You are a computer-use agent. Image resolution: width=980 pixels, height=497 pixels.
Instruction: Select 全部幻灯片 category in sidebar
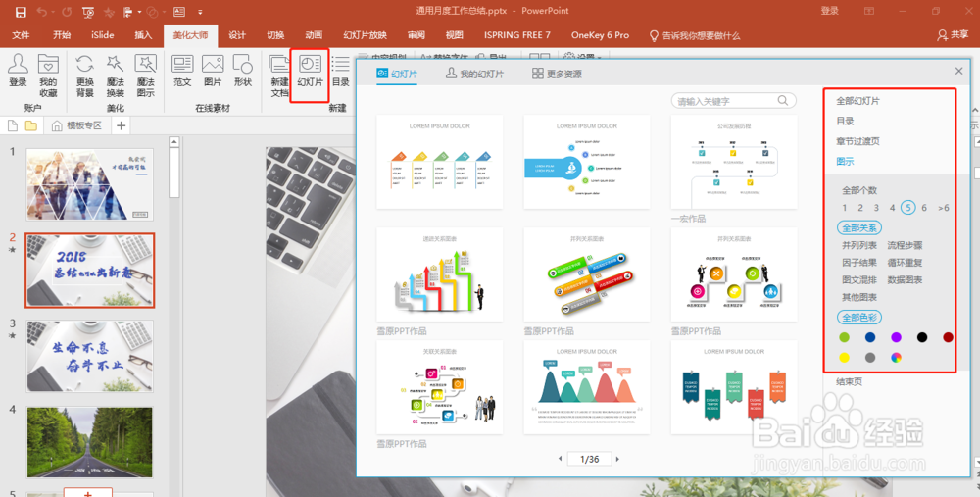pos(857,101)
